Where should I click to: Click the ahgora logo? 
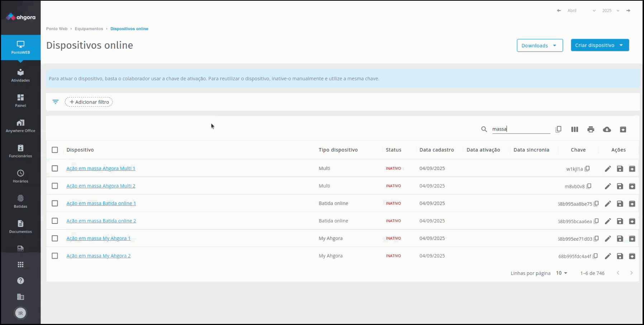(x=21, y=17)
